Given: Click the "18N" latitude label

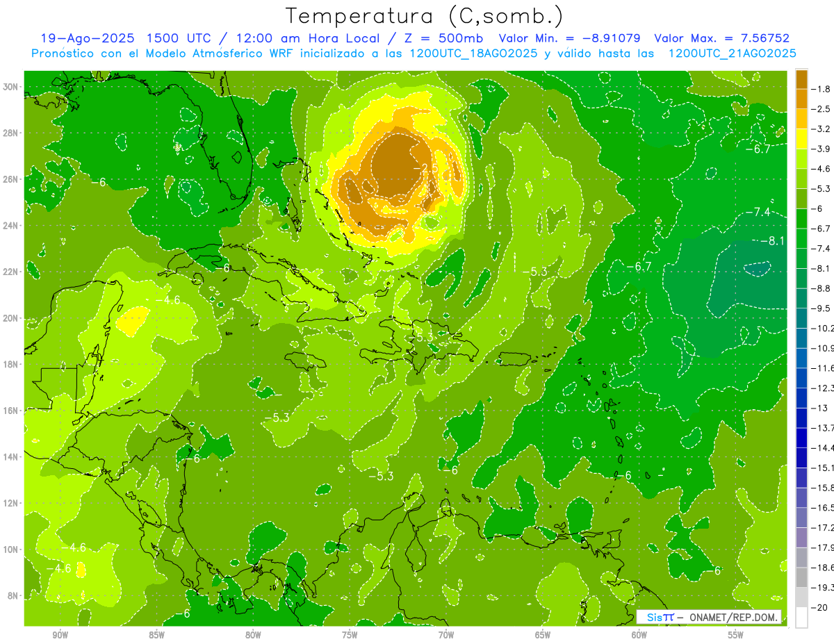Looking at the screenshot, I should click(x=12, y=364).
